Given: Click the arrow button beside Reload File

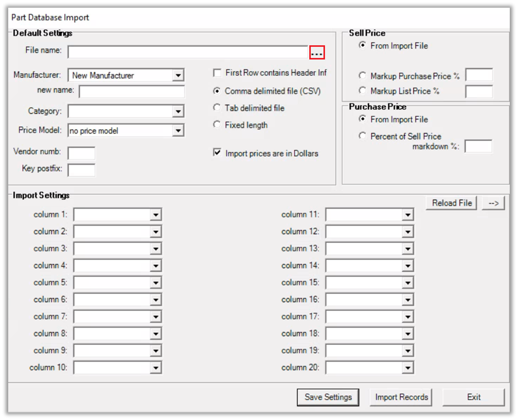Looking at the screenshot, I should 493,203.
